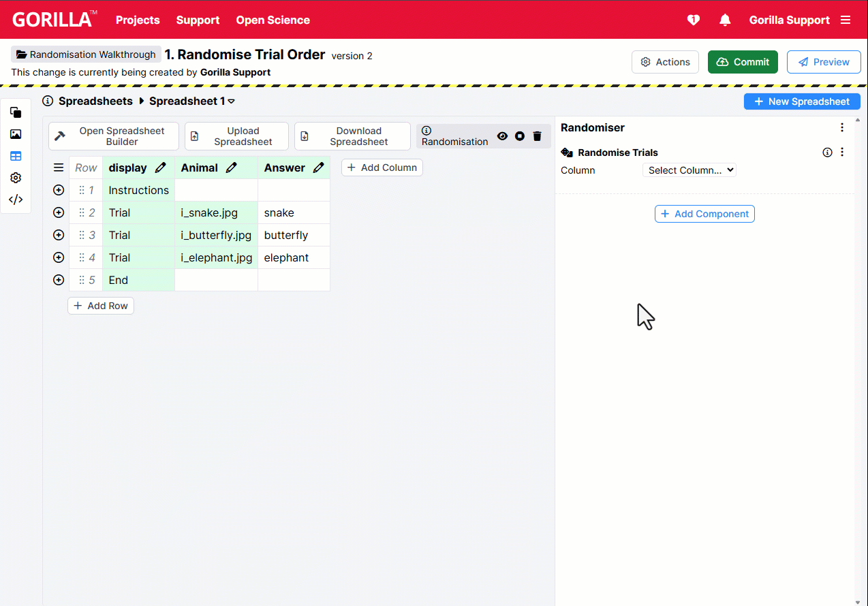868x606 pixels.
Task: Open the Select Column dropdown
Action: click(689, 170)
